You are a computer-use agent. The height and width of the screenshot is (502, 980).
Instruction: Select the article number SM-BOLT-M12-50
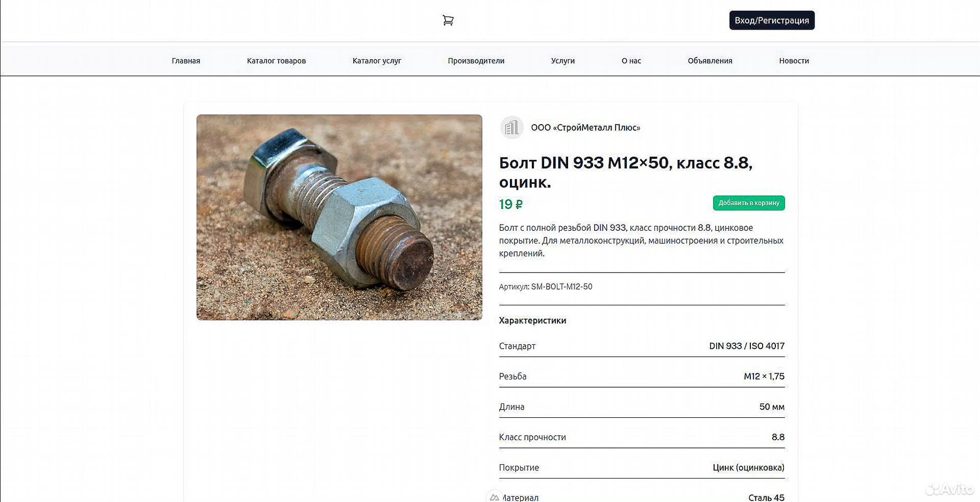click(x=561, y=287)
